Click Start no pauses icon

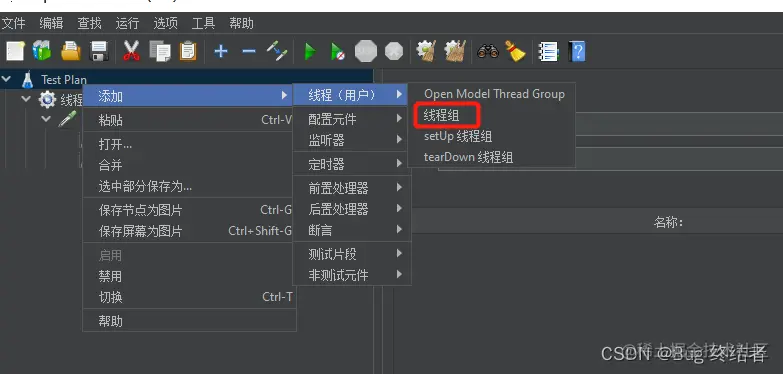(338, 51)
